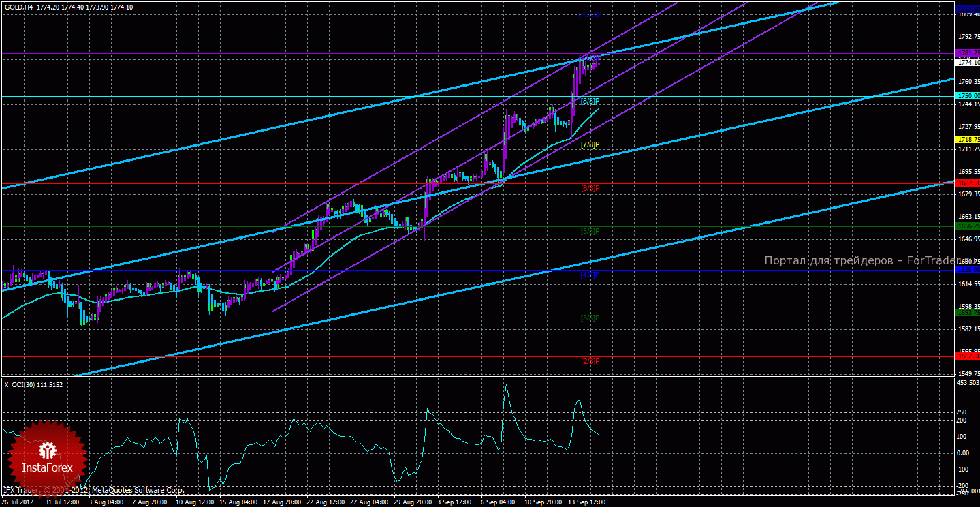Click the IFX Trader copyright text
The height and width of the screenshot is (507, 980).
pos(93,490)
